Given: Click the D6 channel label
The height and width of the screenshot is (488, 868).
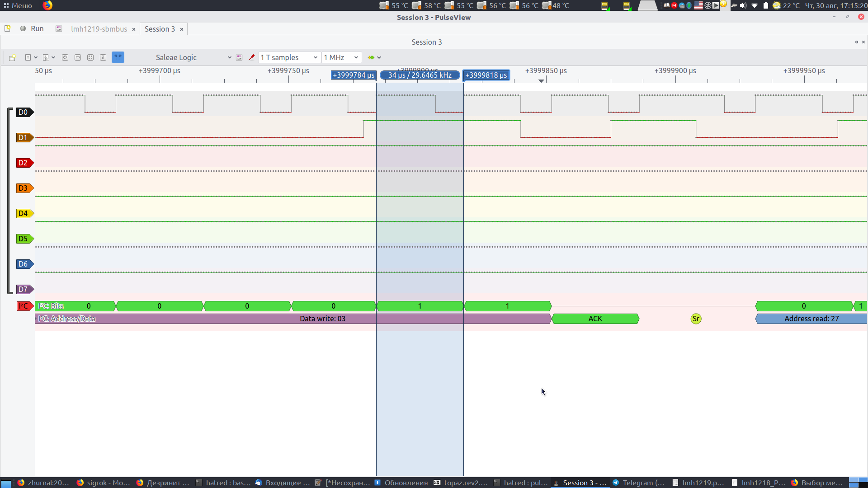Looking at the screenshot, I should tap(24, 264).
